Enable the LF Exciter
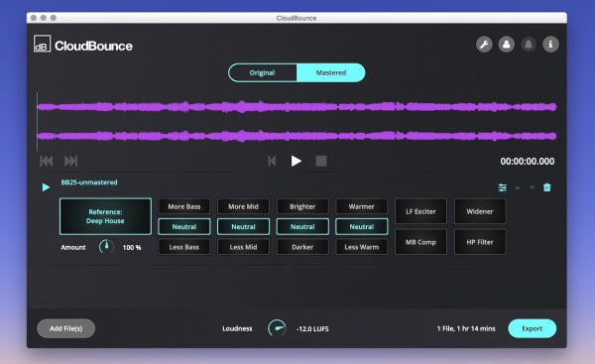This screenshot has width=595, height=364. coord(420,211)
